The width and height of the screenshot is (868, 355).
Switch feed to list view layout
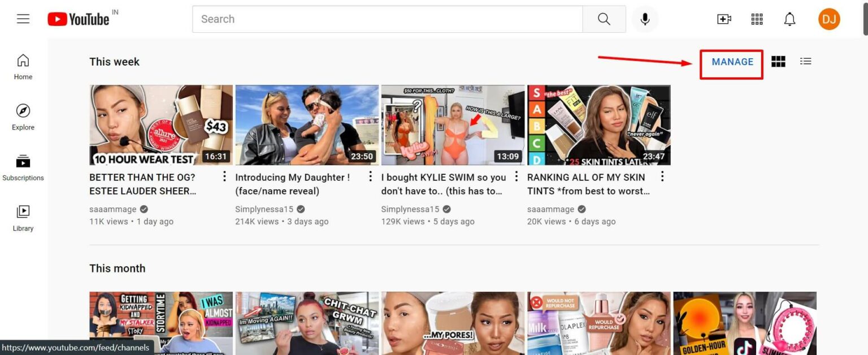pos(805,61)
